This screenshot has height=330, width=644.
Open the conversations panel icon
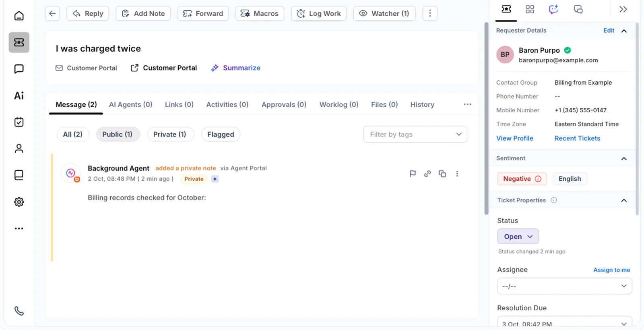[x=578, y=9]
